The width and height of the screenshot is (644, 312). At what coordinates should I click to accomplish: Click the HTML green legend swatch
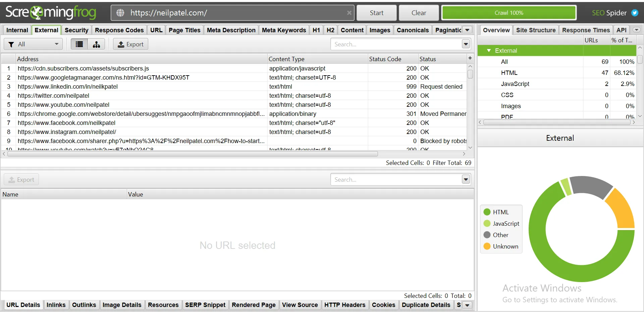pyautogui.click(x=487, y=212)
